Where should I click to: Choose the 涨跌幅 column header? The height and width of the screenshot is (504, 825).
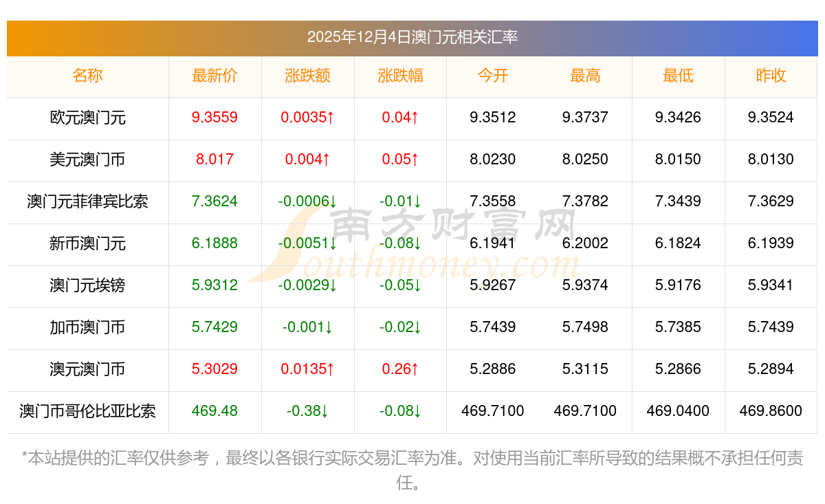[x=400, y=76]
